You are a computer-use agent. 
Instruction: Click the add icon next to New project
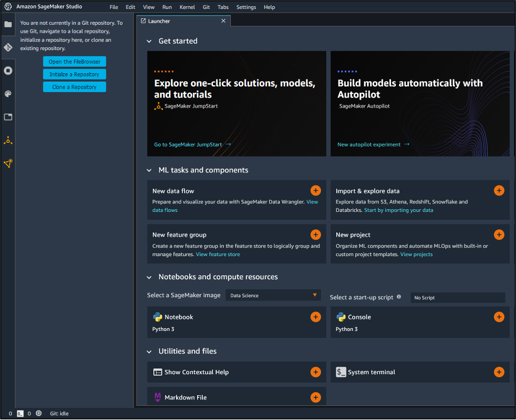[x=499, y=235]
